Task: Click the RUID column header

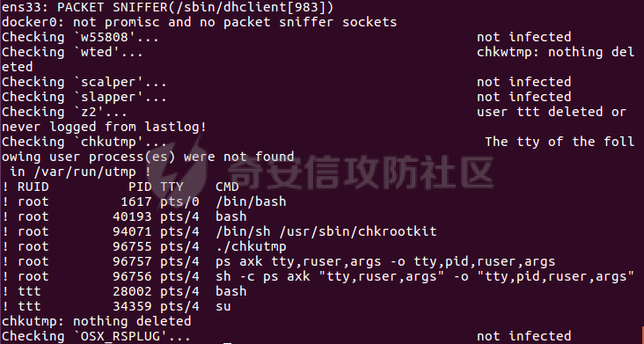Action: pos(33,187)
